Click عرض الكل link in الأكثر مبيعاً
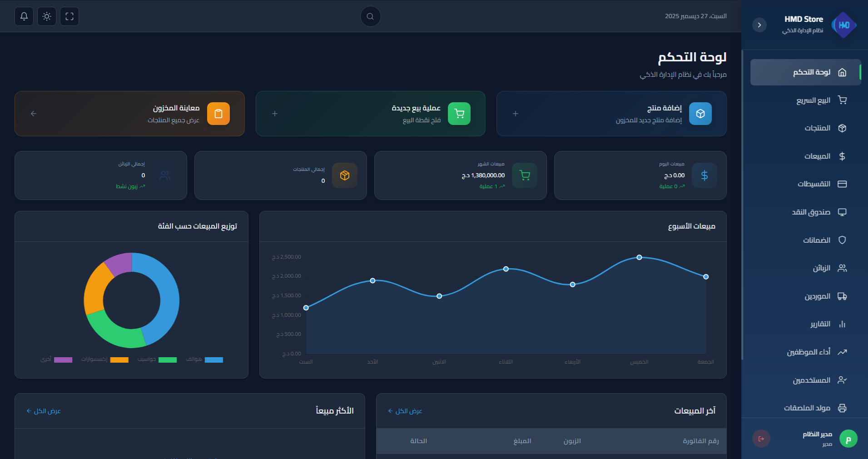The width and height of the screenshot is (868, 459). pyautogui.click(x=44, y=411)
